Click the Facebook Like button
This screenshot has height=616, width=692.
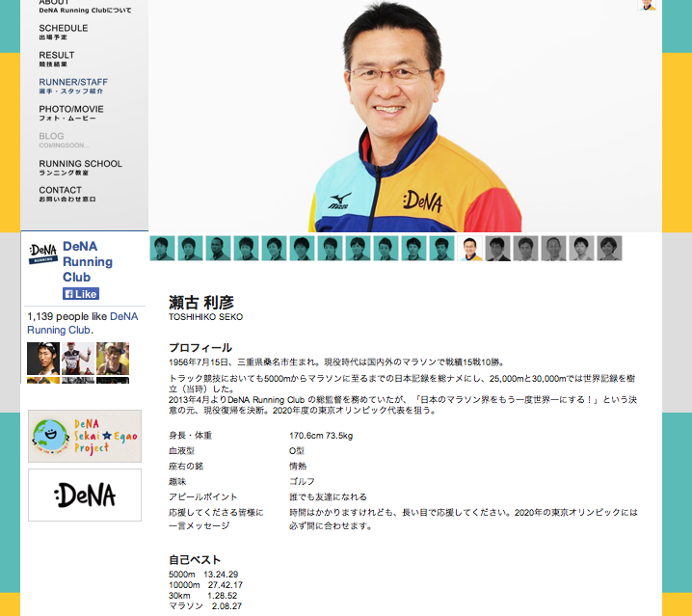(81, 294)
